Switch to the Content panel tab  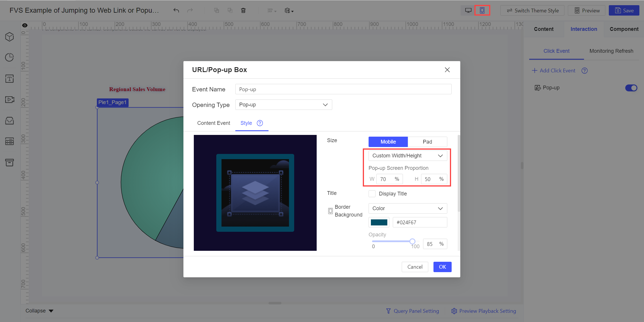coord(544,29)
